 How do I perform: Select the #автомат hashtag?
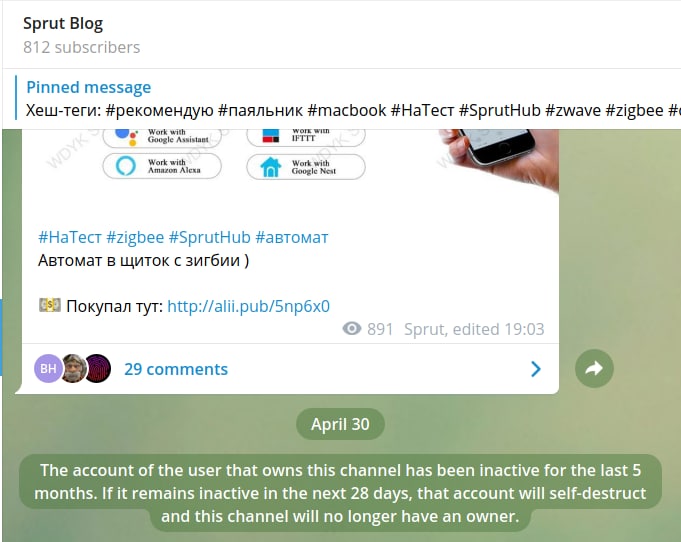coord(292,238)
